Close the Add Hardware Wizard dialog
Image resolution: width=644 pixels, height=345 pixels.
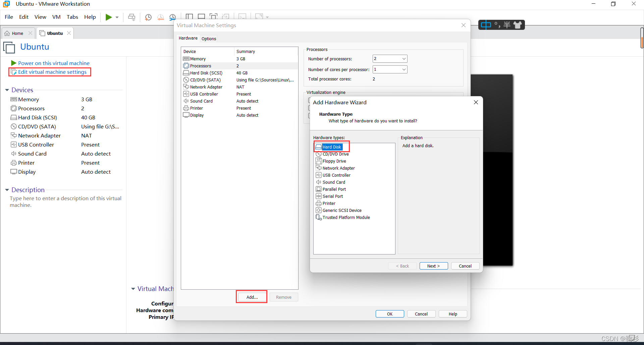[476, 102]
